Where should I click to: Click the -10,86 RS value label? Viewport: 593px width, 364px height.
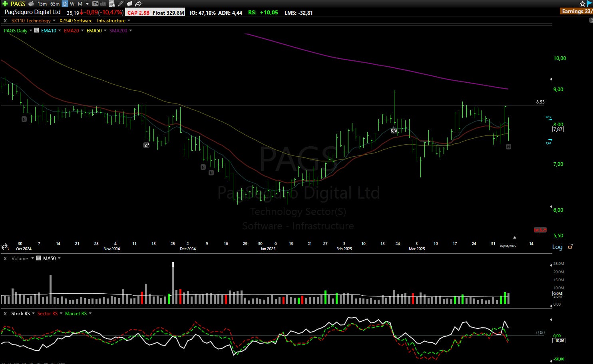pos(559,341)
